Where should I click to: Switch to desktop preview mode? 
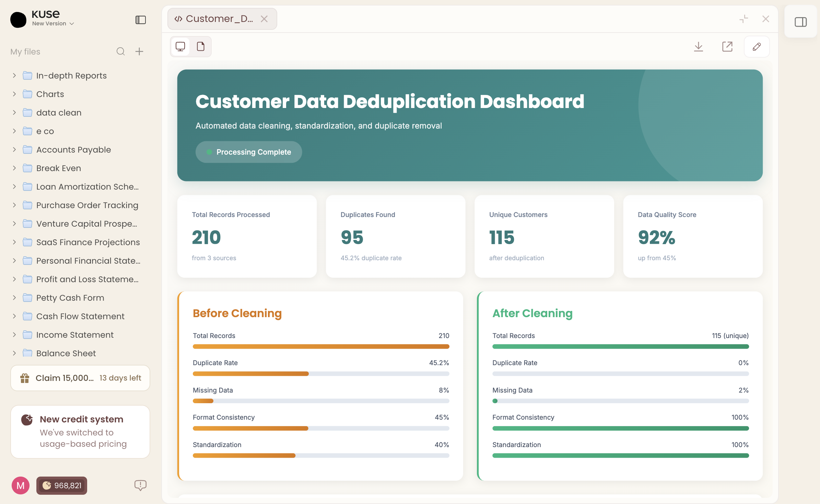[180, 47]
